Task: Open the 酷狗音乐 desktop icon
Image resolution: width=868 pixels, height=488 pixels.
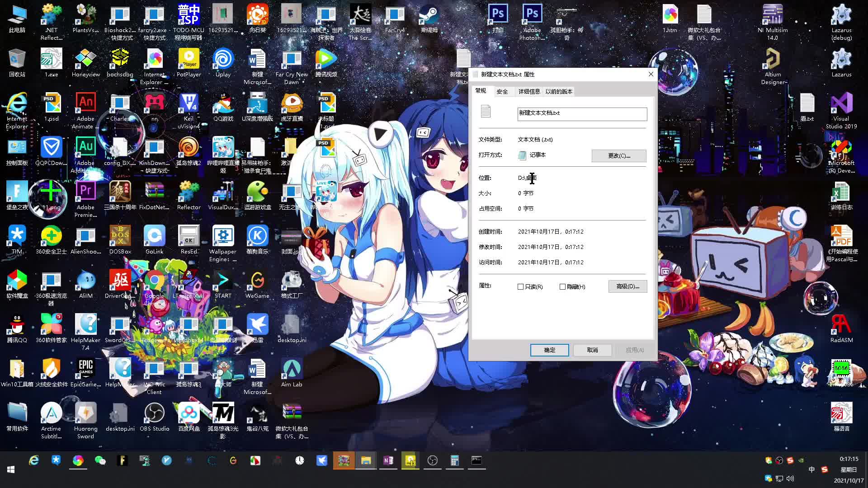Action: (x=257, y=240)
